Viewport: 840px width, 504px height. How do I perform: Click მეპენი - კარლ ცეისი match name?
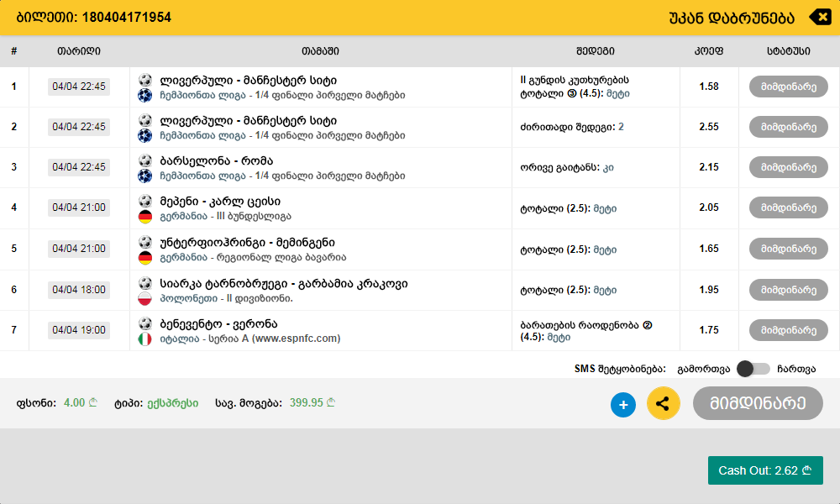220,202
